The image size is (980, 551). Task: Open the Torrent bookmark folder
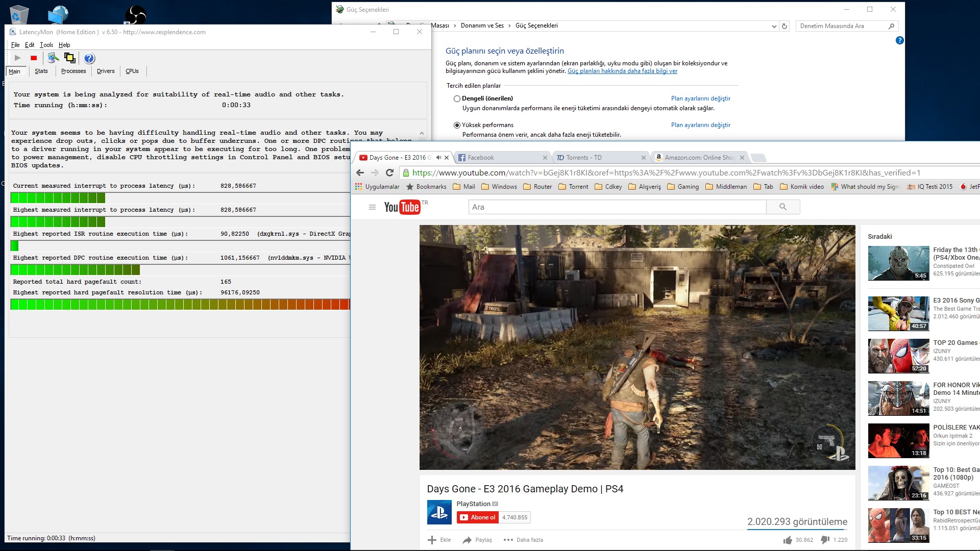[x=573, y=187]
